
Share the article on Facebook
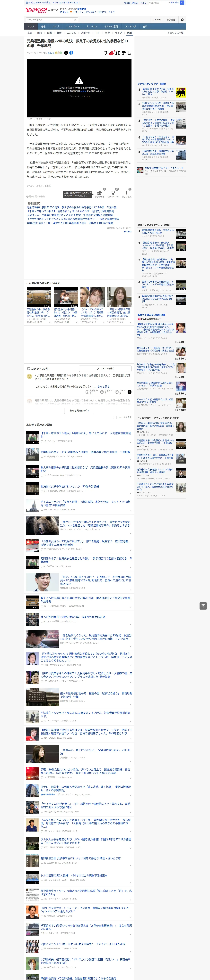[71, 53]
